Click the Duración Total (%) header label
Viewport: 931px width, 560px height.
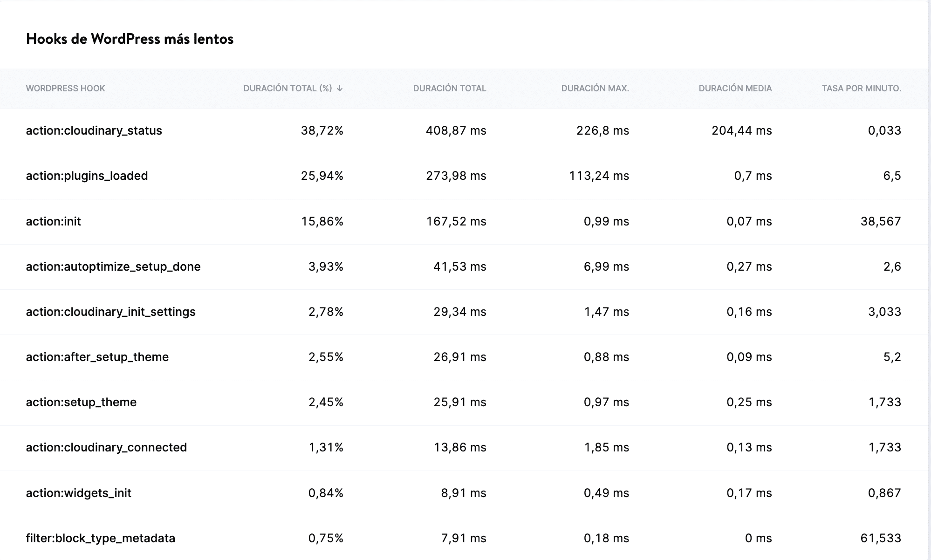[x=288, y=89]
